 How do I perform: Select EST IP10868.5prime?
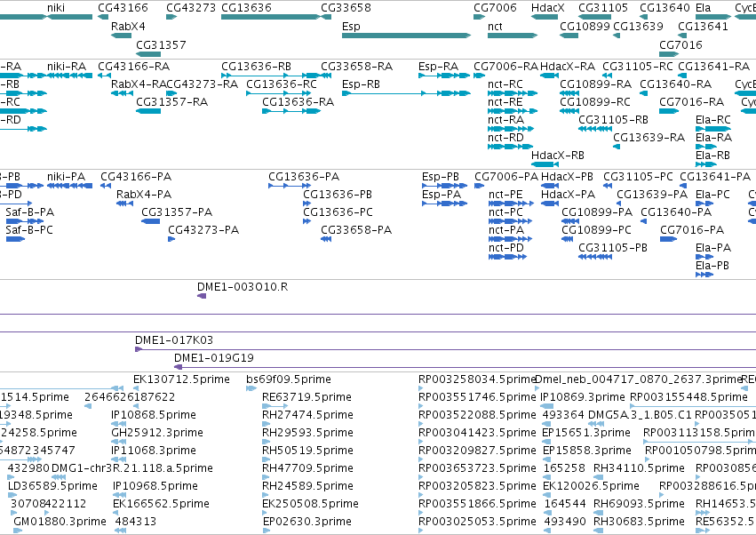pyautogui.click(x=119, y=424)
